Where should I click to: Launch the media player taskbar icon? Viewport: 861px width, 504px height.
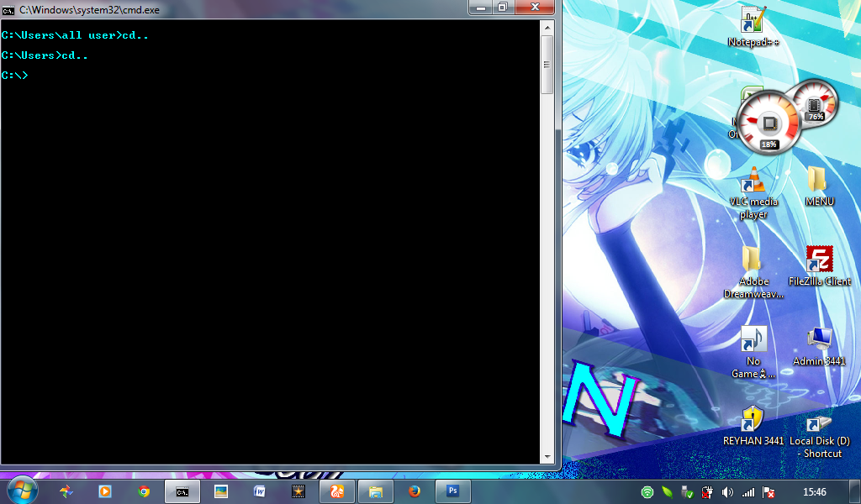pyautogui.click(x=105, y=492)
